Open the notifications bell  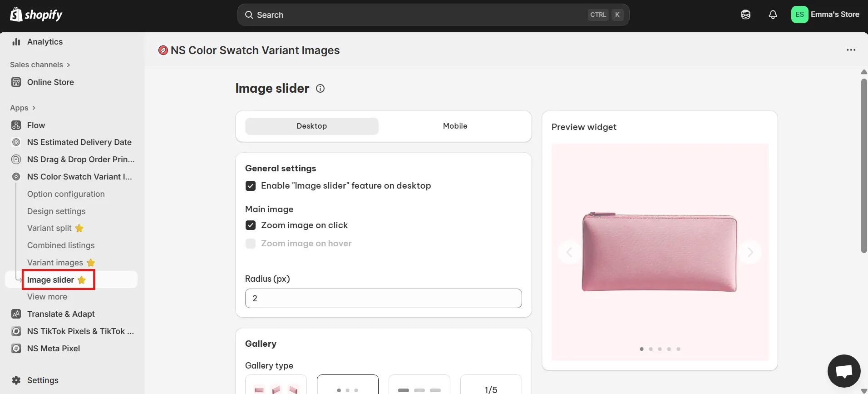[x=773, y=15]
